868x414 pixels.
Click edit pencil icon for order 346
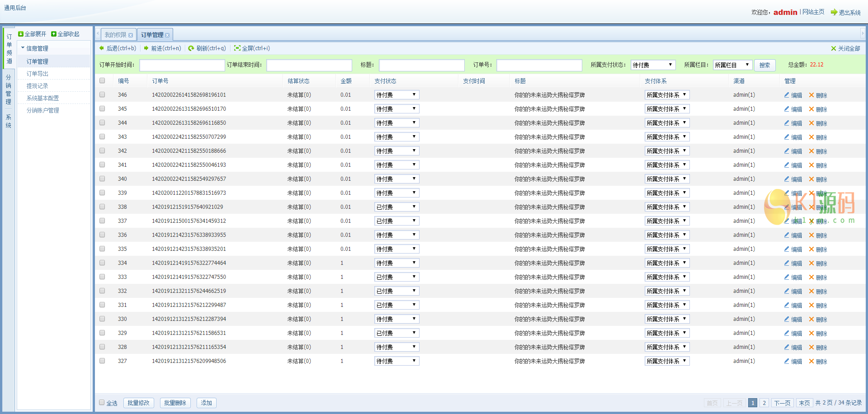(787, 95)
